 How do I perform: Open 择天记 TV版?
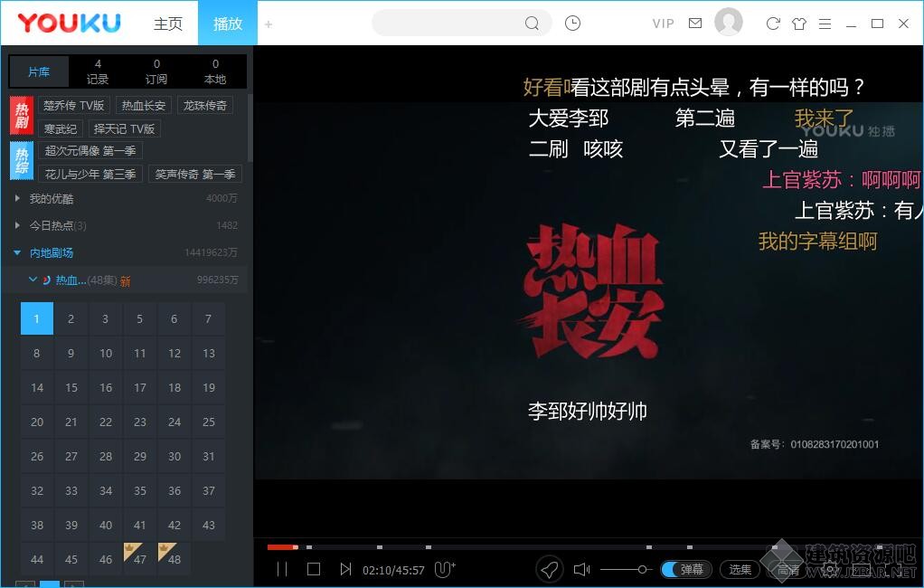tap(125, 128)
